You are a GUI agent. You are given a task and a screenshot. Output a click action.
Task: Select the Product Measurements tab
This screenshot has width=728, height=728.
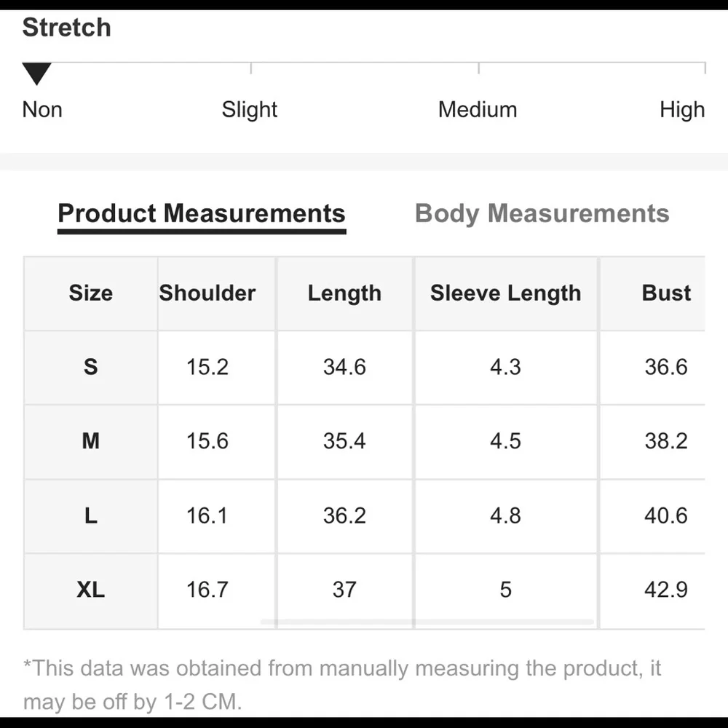(x=202, y=214)
